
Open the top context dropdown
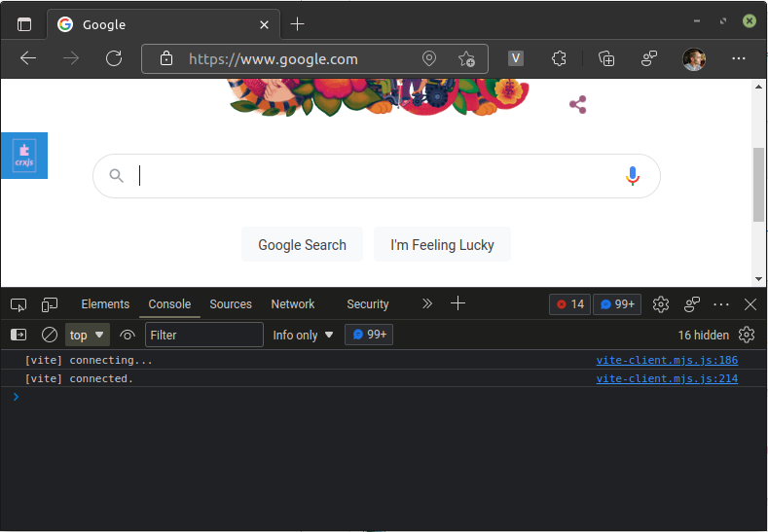[x=88, y=335]
